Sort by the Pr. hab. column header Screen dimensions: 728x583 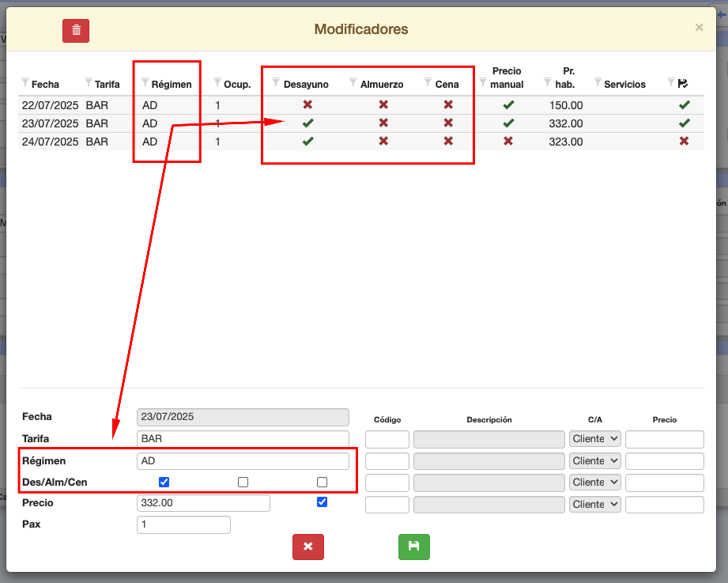click(x=564, y=78)
